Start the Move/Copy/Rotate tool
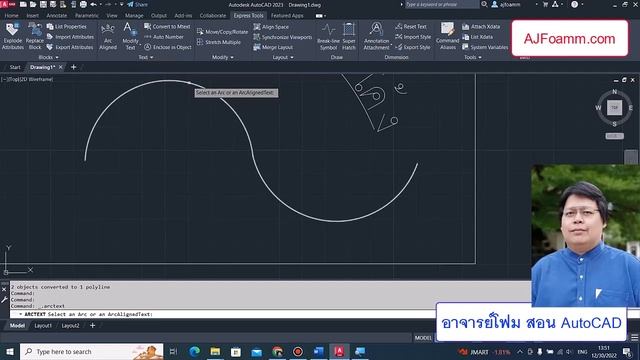Image resolution: width=640 pixels, height=360 pixels. click(222, 32)
